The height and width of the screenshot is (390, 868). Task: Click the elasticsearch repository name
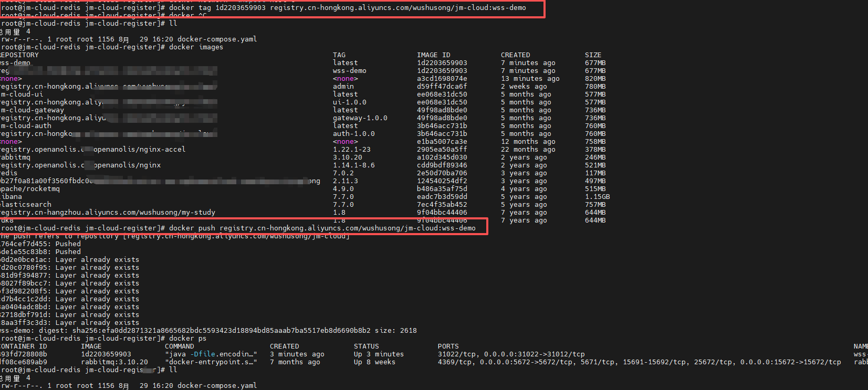point(26,205)
